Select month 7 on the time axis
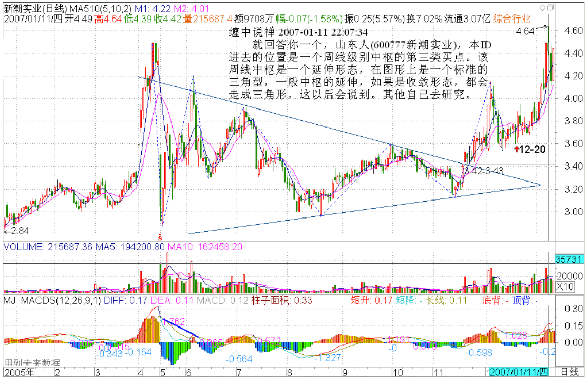Screen dimensions: 588x381 tap(239, 372)
